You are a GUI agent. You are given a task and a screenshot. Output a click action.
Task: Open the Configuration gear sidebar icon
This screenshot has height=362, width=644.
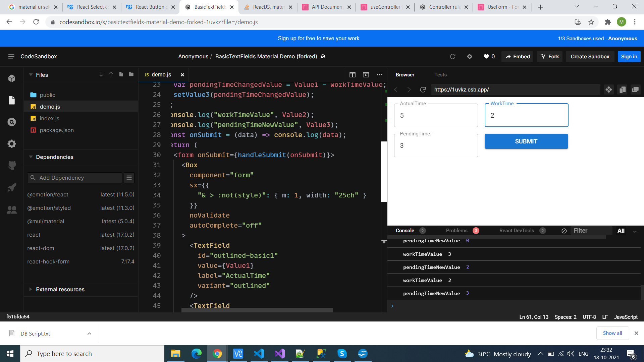click(x=12, y=144)
